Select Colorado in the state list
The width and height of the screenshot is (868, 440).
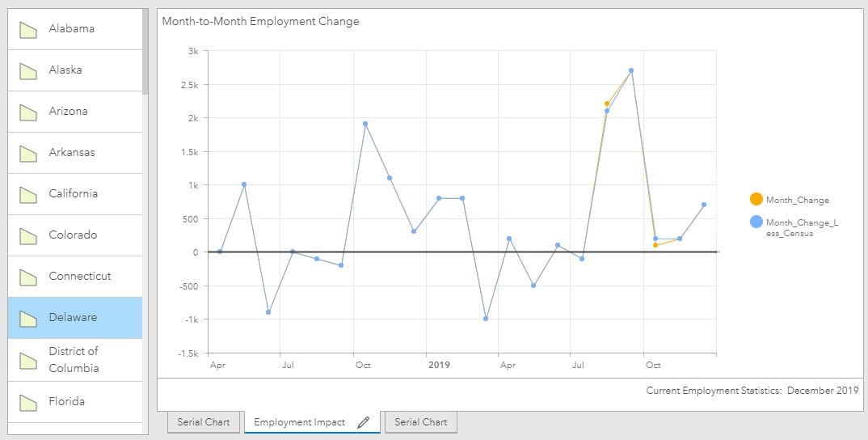click(x=74, y=235)
